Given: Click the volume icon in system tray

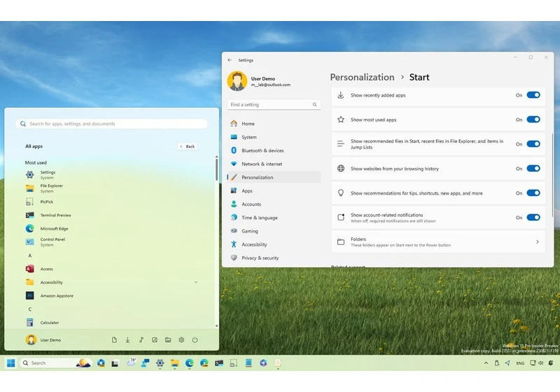Looking at the screenshot, I should click(x=540, y=363).
